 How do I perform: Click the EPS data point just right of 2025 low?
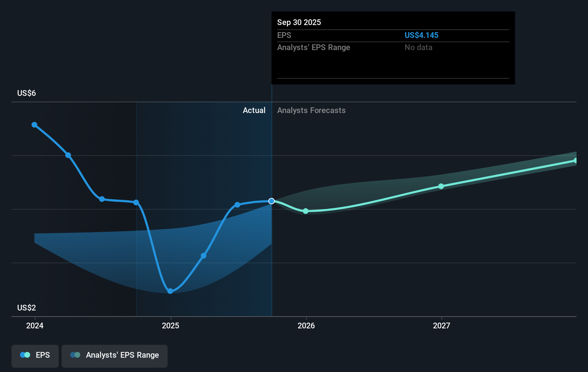[x=203, y=256]
